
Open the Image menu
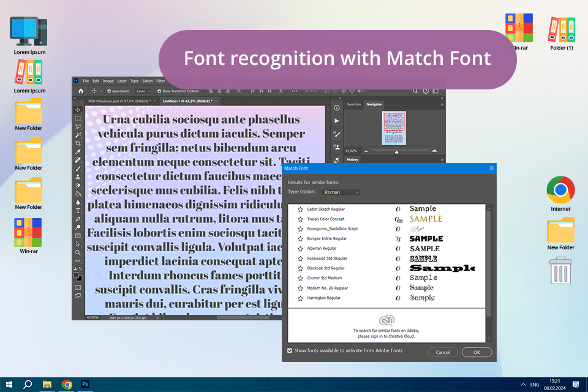(108, 81)
